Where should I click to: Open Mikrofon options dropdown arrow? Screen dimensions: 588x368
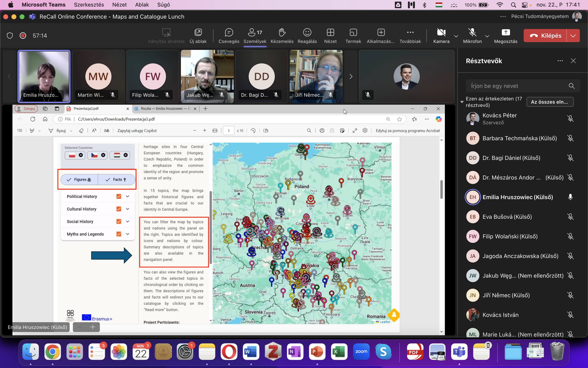487,36
